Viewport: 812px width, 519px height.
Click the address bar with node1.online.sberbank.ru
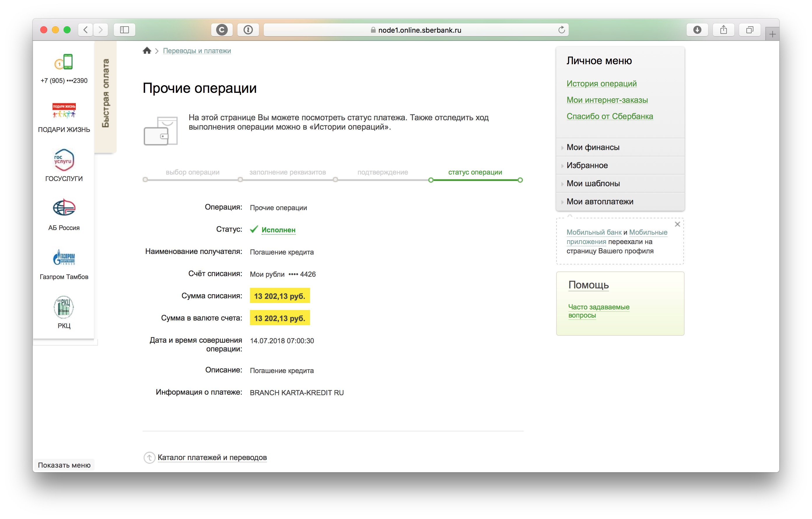416,30
